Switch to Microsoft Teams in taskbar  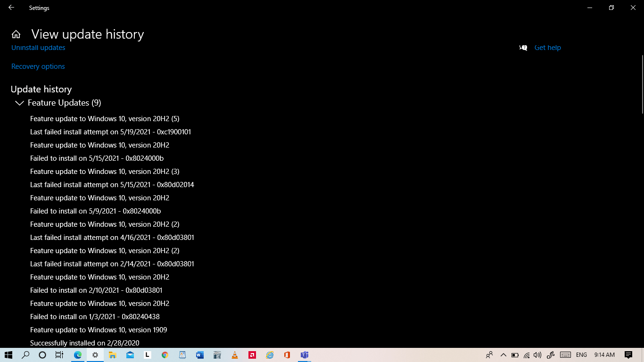click(305, 355)
